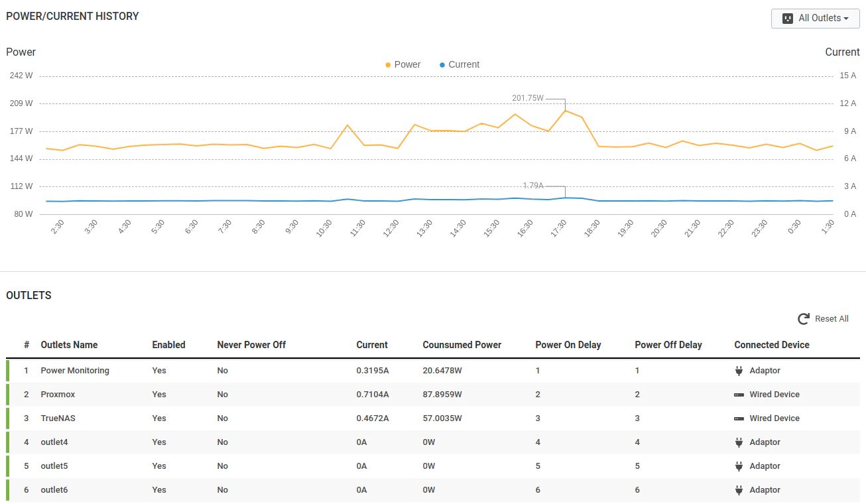Select the outlet5 name
Screen dimensions: 866x504
54,466
